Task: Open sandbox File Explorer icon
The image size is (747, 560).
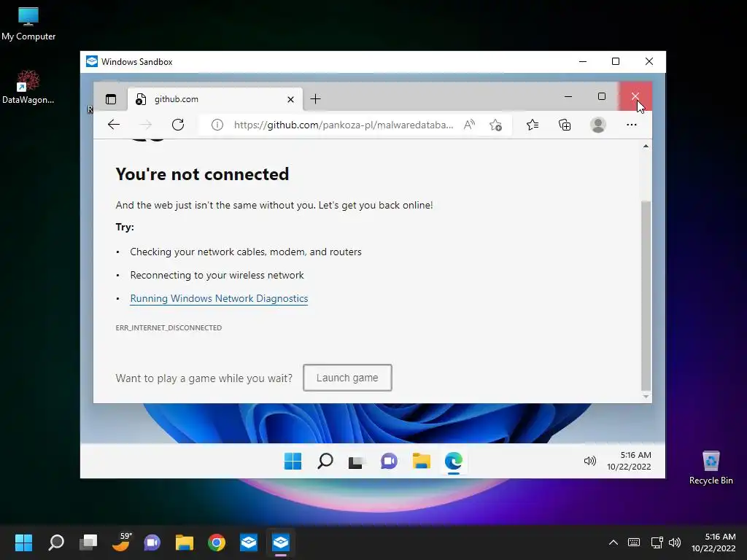Action: pyautogui.click(x=422, y=461)
